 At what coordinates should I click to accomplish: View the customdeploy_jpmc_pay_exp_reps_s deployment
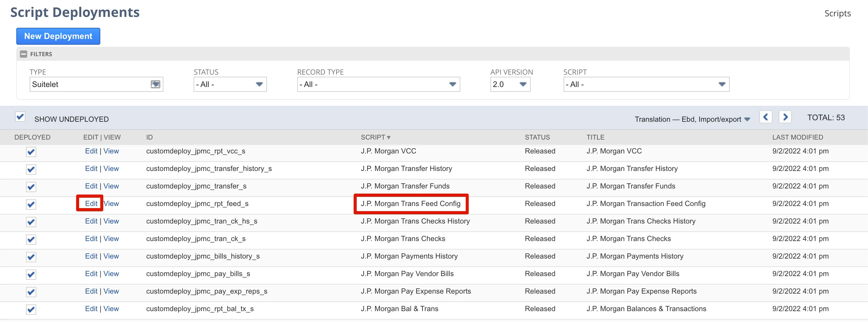point(111,291)
